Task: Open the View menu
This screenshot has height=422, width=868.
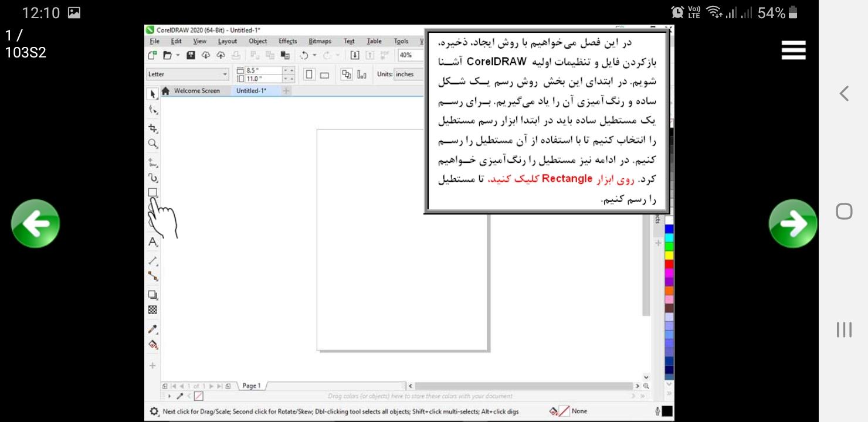Action: (200, 41)
